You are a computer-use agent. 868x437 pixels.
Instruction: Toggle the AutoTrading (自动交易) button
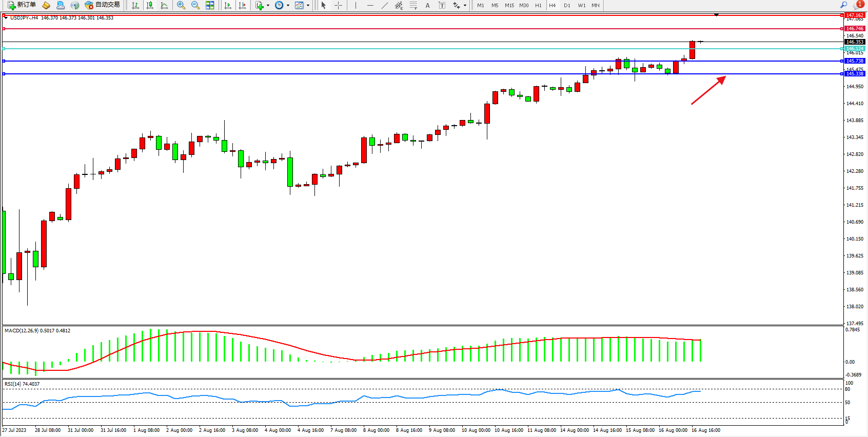click(103, 5)
